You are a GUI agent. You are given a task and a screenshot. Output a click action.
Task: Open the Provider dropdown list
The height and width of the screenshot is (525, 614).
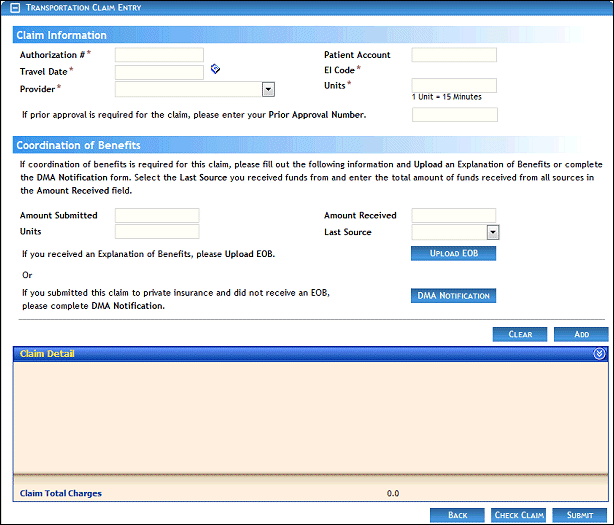pos(268,89)
